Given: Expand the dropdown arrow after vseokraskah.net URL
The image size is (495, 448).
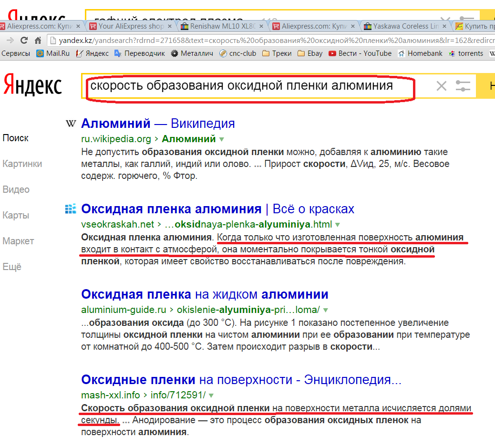Looking at the screenshot, I should coord(338,225).
